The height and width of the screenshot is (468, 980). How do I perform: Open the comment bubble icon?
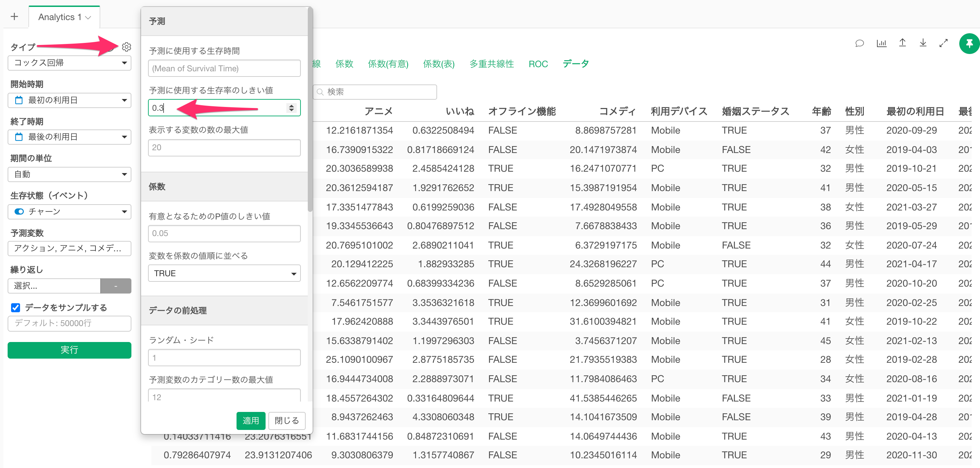[x=859, y=43]
